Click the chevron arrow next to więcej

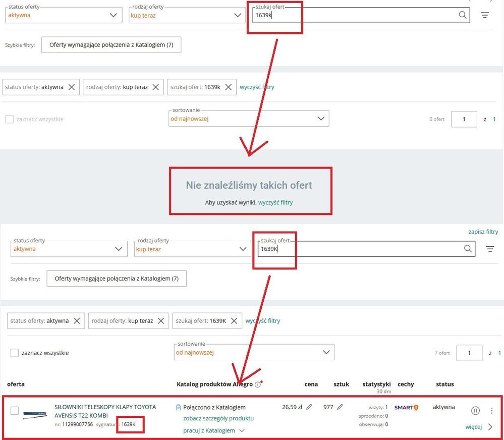click(490, 427)
